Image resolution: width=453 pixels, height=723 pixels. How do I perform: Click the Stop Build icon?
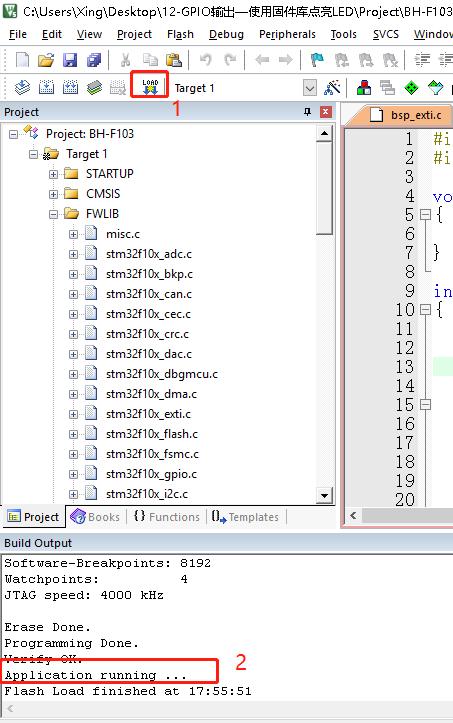pos(118,87)
